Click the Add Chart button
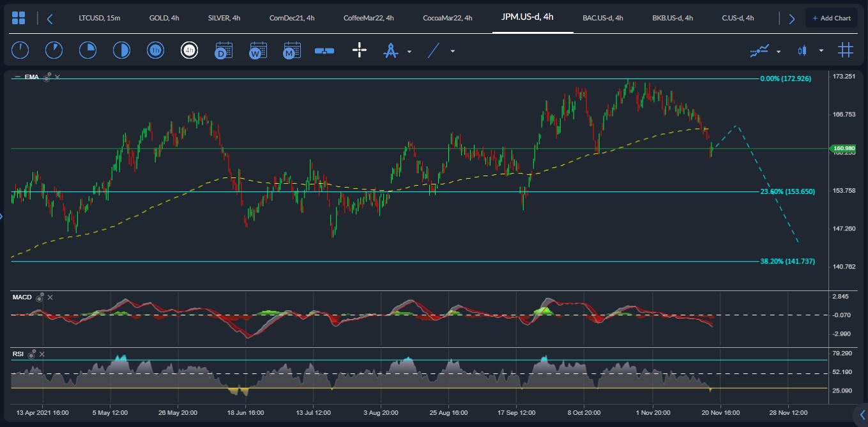 831,18
